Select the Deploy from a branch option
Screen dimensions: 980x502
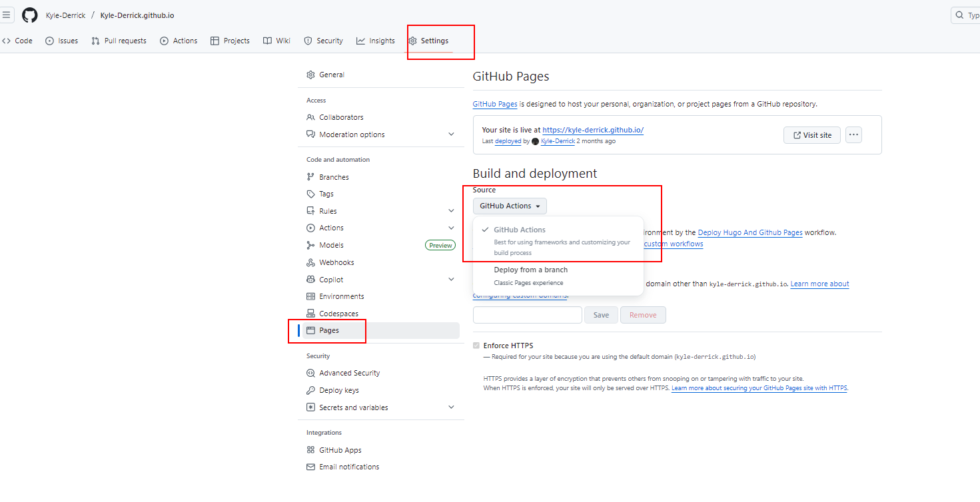click(530, 270)
